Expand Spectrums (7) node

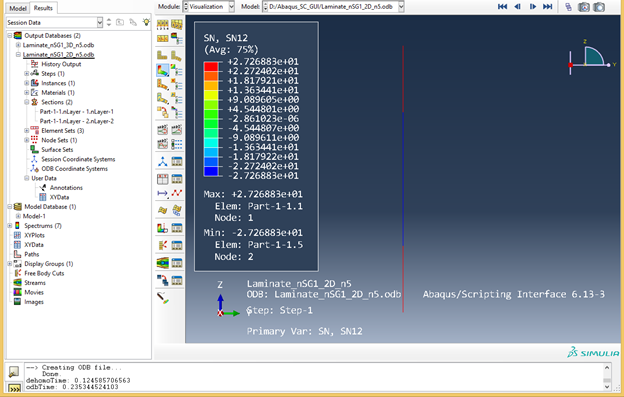(9, 226)
